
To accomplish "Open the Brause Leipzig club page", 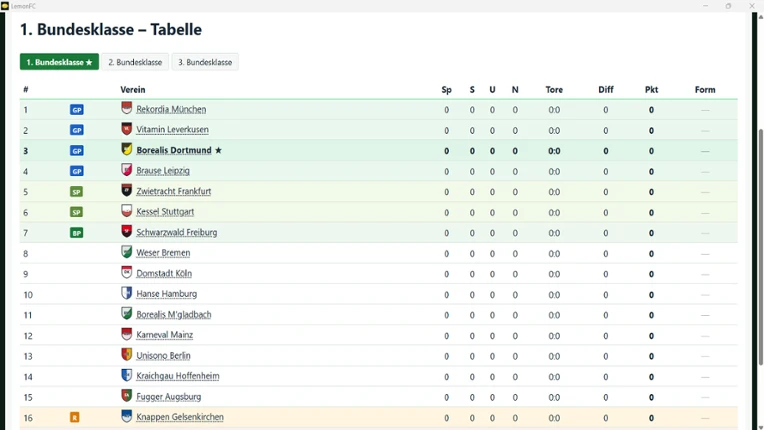I will 163,171.
